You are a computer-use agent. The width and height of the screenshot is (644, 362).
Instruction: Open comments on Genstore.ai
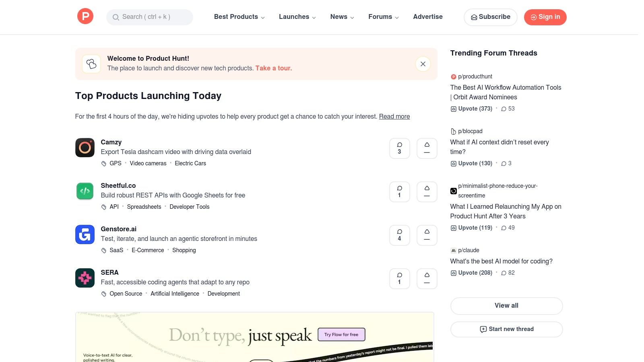(x=399, y=235)
